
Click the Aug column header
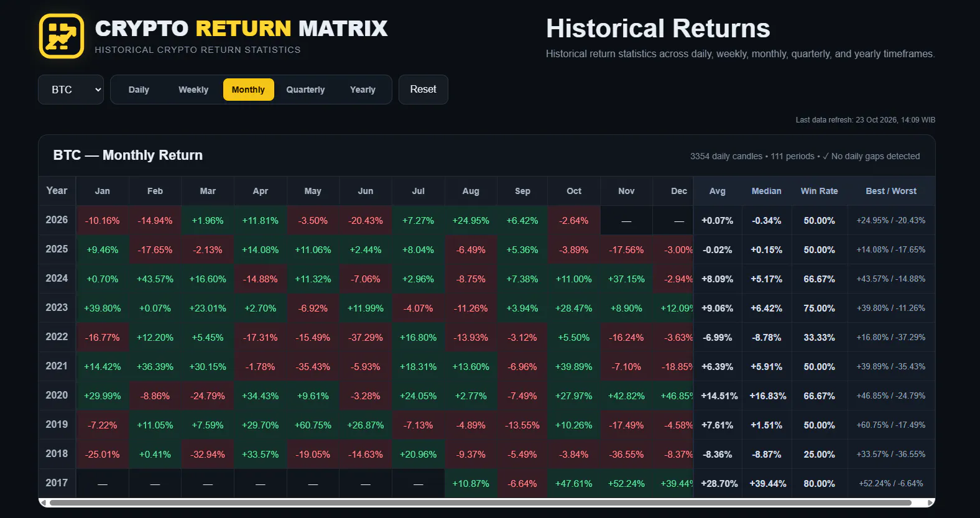point(471,191)
